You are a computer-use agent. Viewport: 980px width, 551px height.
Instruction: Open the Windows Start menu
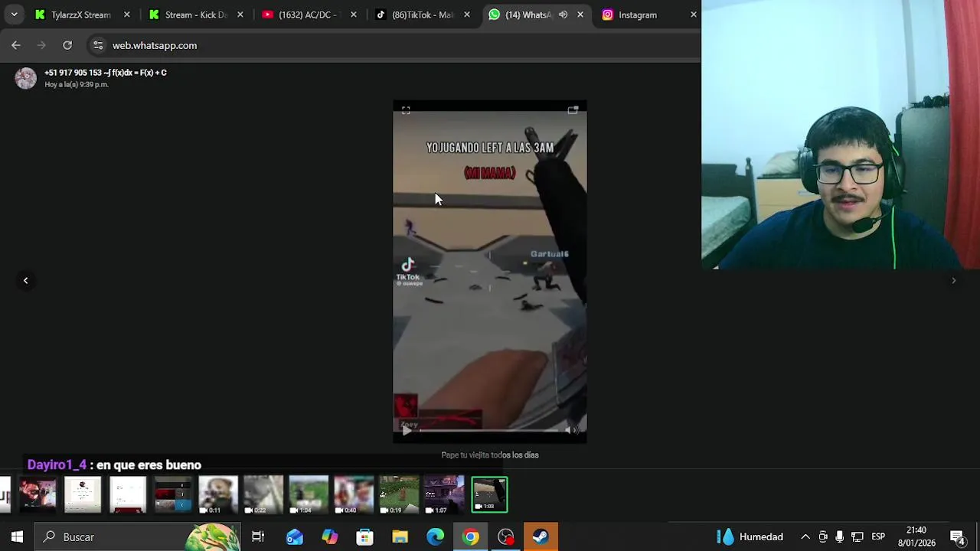(x=17, y=537)
